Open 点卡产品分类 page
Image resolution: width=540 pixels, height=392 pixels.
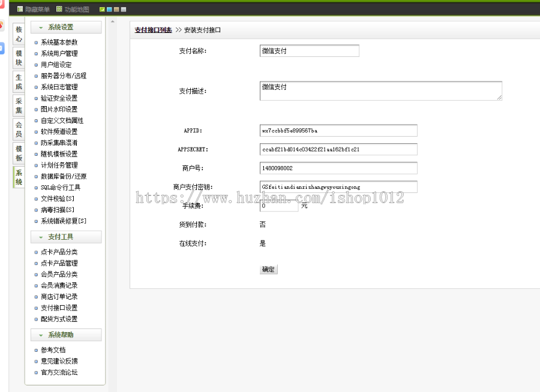59,252
